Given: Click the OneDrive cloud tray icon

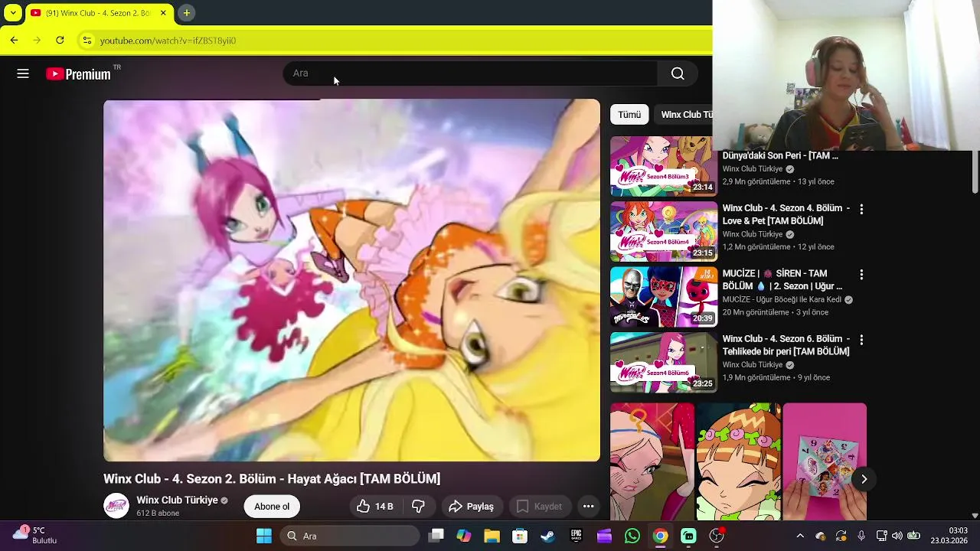Looking at the screenshot, I should coord(820,536).
